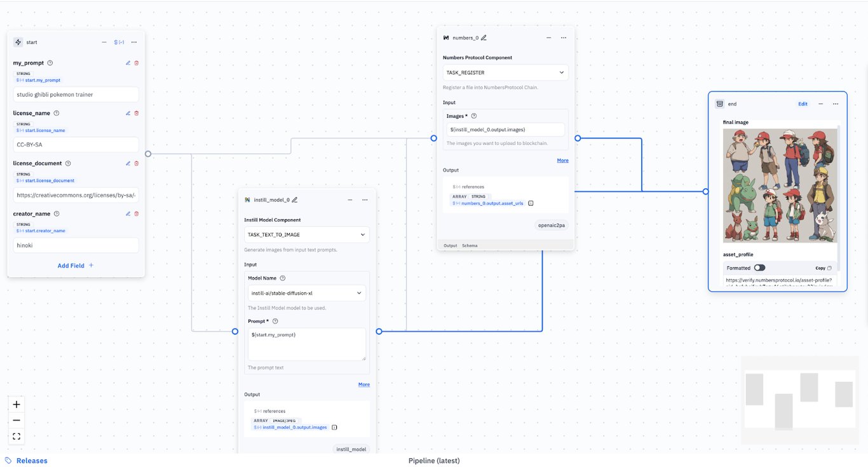The image size is (868, 467).
Task: Delete the creator_name field with the trash icon
Action: [x=136, y=213]
